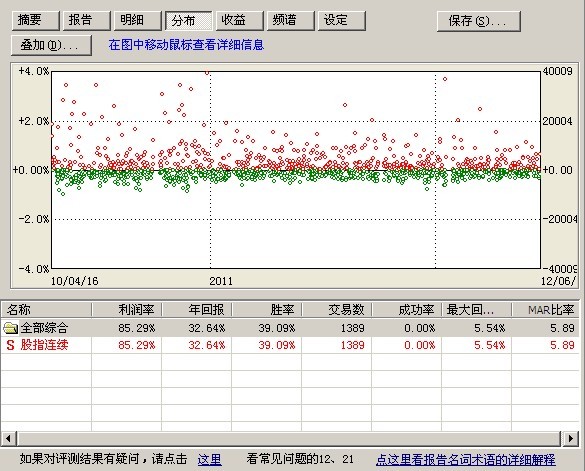Sort by the 最大回... column header
This screenshot has height=471, width=585.
(x=477, y=309)
